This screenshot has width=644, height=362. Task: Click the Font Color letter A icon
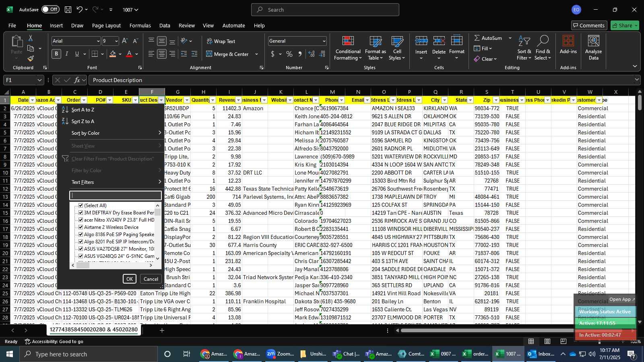coord(129,54)
